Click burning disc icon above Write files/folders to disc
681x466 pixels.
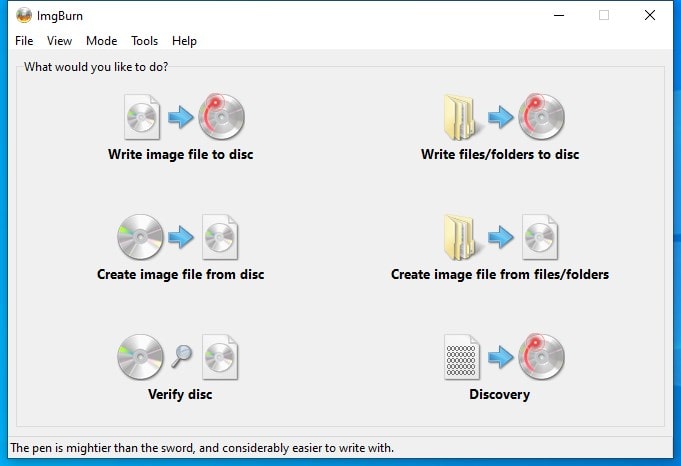tap(541, 116)
